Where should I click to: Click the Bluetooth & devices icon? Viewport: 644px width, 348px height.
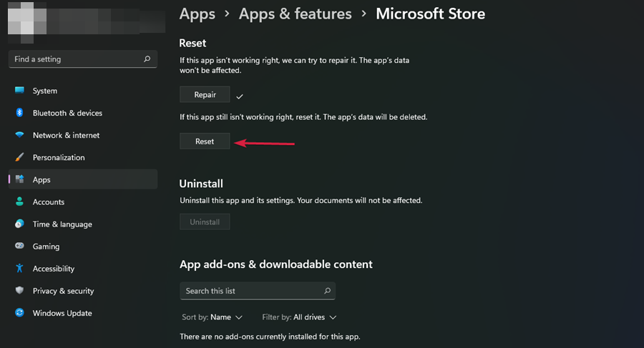click(x=19, y=113)
